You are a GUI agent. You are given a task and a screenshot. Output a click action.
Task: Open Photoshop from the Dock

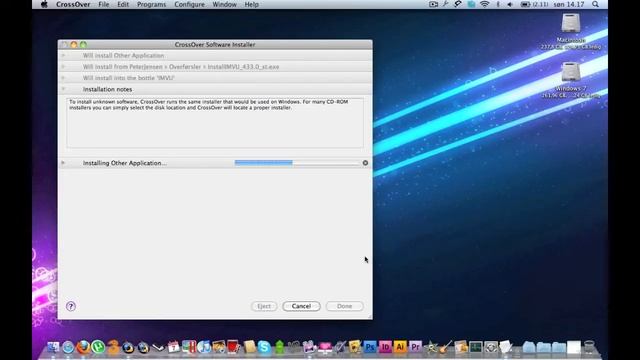pyautogui.click(x=370, y=347)
